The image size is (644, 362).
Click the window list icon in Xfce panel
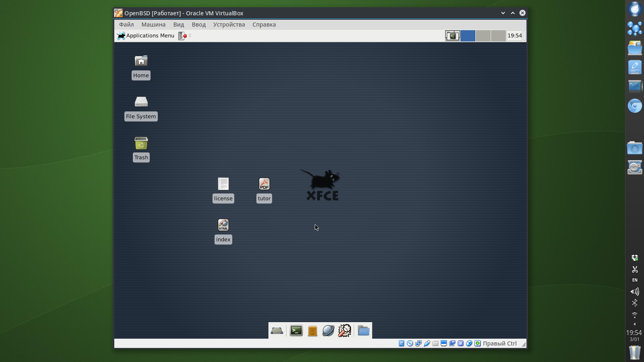(x=452, y=36)
